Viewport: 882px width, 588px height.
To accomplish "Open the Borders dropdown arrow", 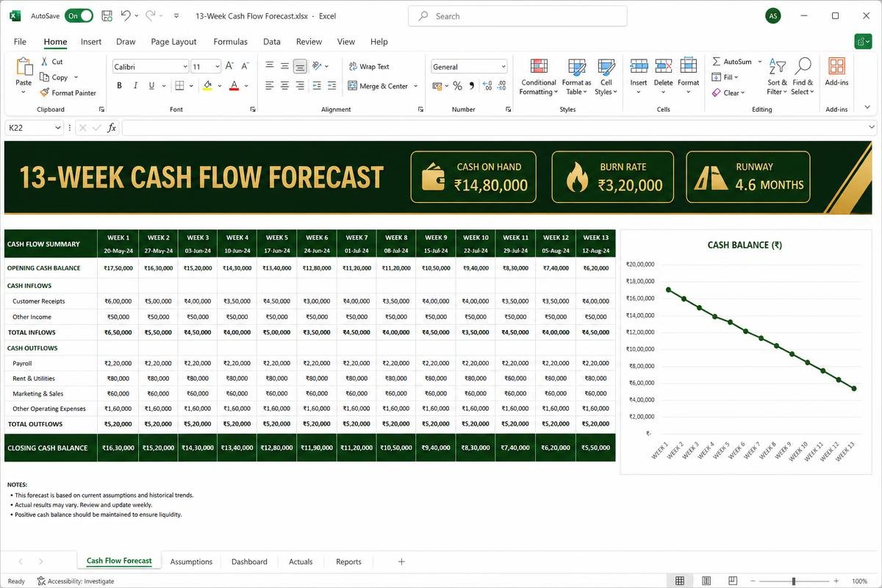I will click(191, 86).
